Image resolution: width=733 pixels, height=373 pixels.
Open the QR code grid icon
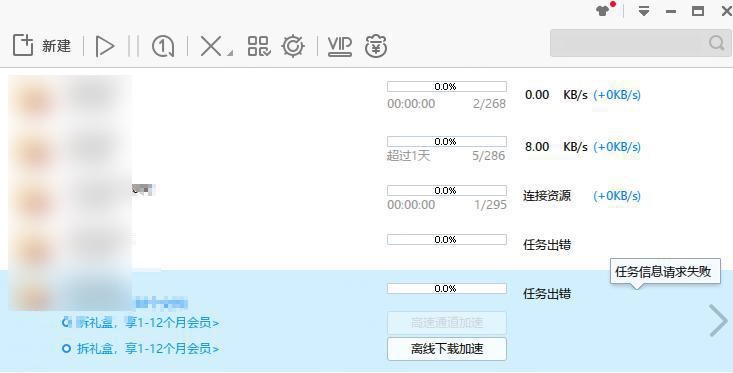point(259,46)
